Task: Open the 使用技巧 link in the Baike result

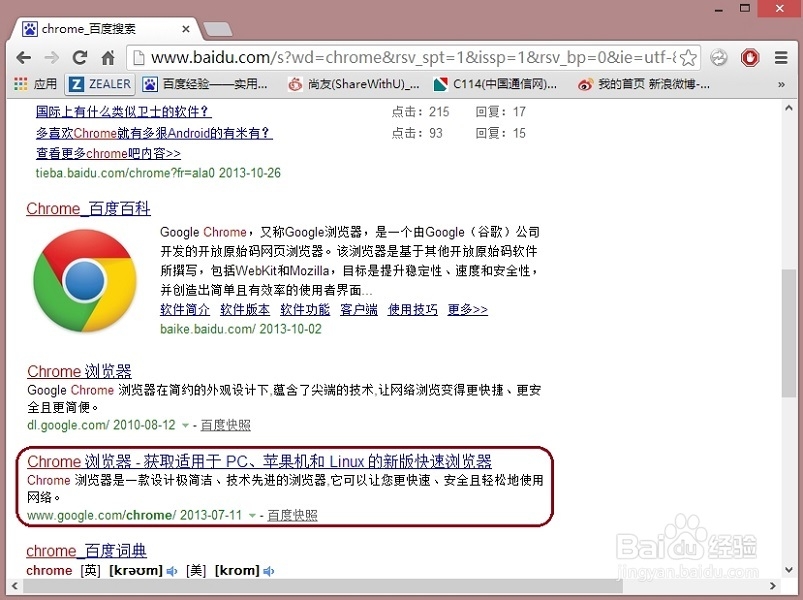Action: pyautogui.click(x=412, y=309)
